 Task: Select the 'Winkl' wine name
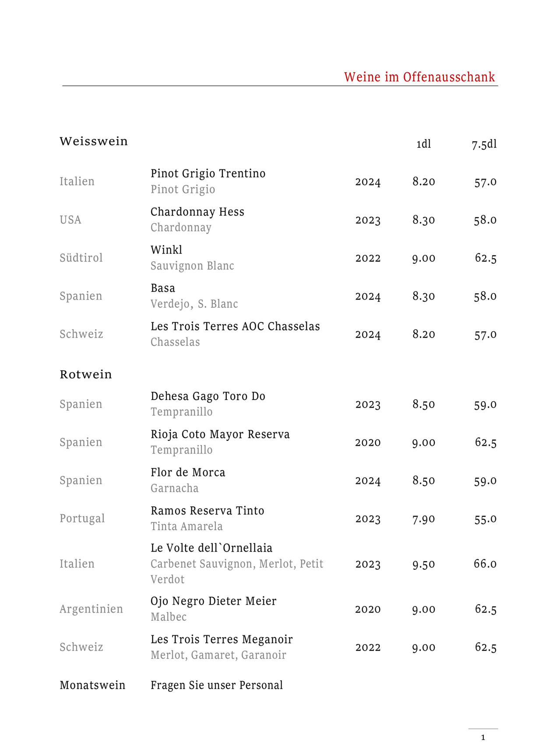click(x=166, y=250)
